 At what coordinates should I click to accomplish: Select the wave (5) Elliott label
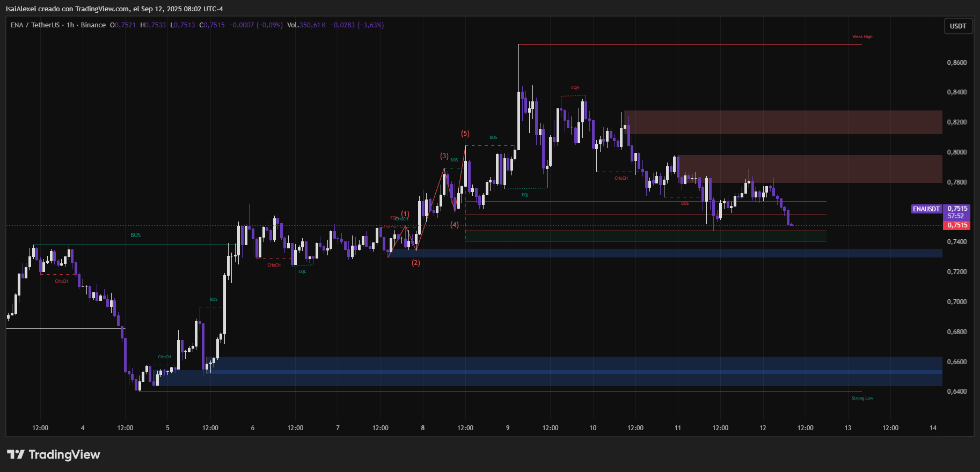(465, 134)
